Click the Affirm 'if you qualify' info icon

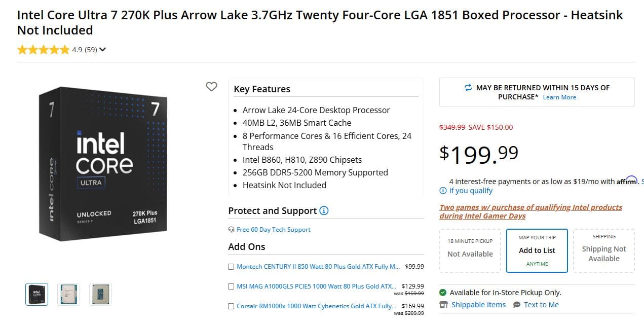[443, 191]
